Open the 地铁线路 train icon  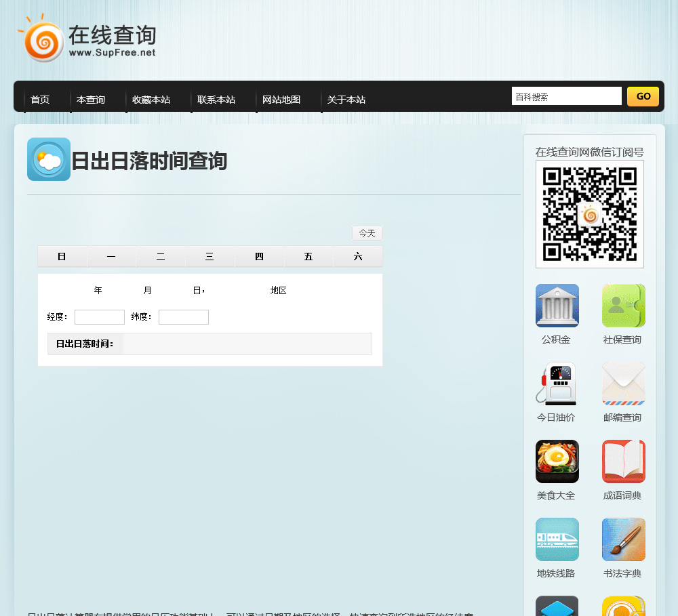point(557,539)
